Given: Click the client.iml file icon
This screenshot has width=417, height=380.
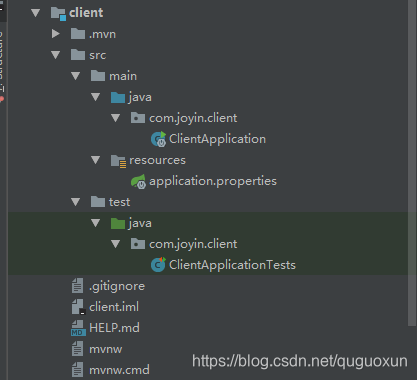Looking at the screenshot, I should click(79, 307).
